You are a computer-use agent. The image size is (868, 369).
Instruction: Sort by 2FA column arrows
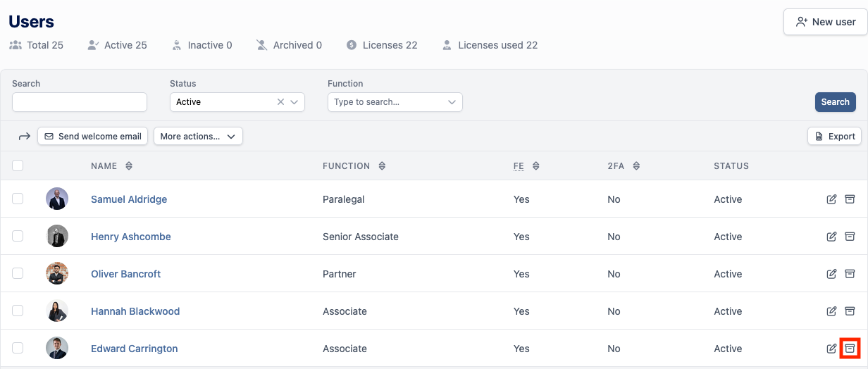point(636,166)
